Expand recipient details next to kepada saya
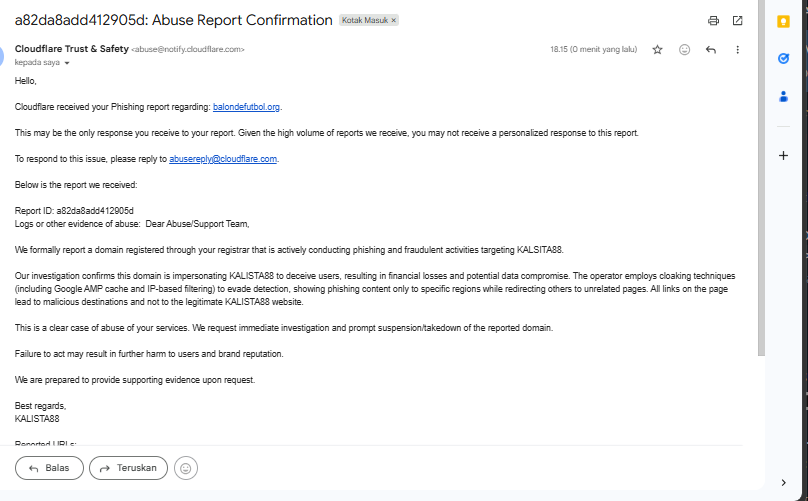The image size is (808, 501). coord(67,63)
